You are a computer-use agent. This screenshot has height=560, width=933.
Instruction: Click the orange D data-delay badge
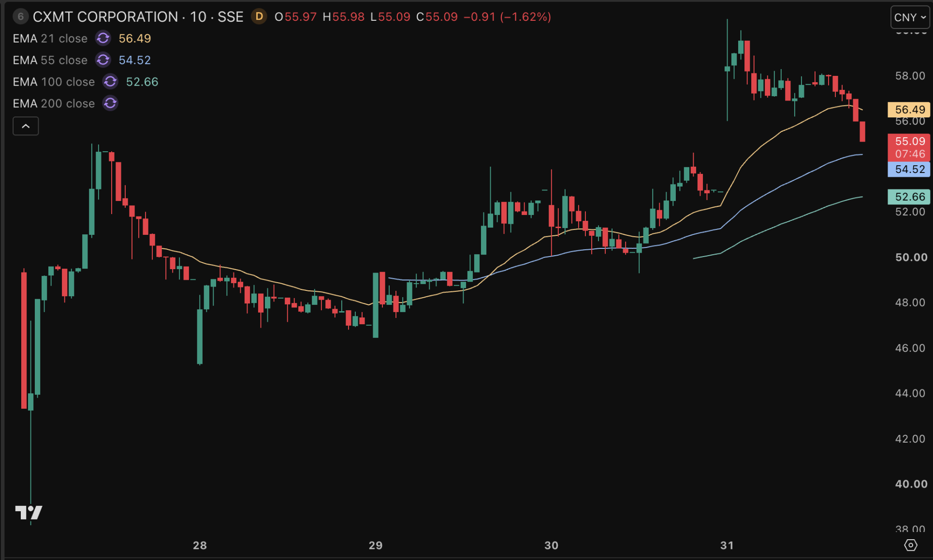259,16
